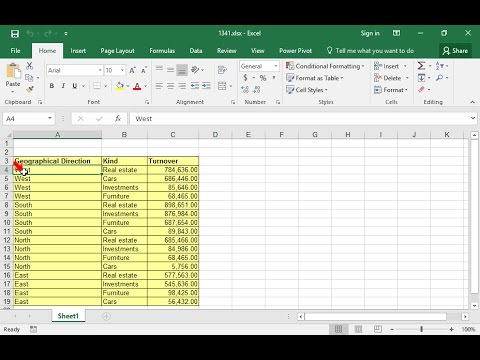The width and height of the screenshot is (480, 360).
Task: Click the Sign in link
Action: click(x=370, y=33)
